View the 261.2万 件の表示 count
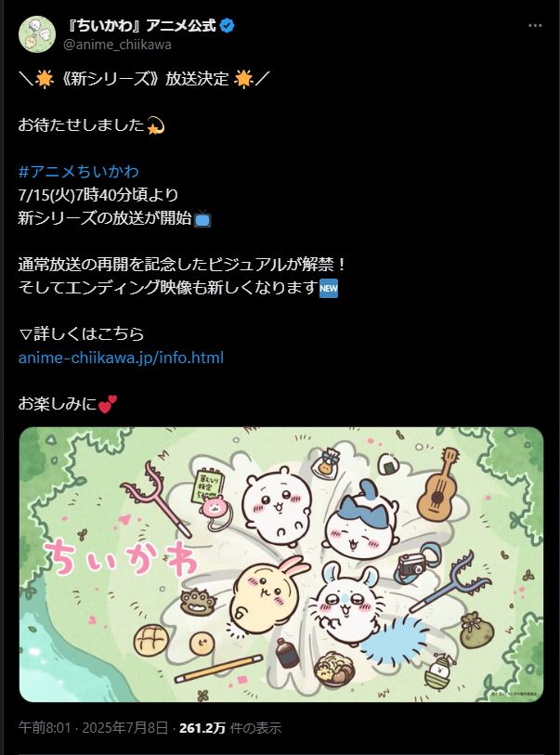The image size is (560, 755). (x=230, y=727)
